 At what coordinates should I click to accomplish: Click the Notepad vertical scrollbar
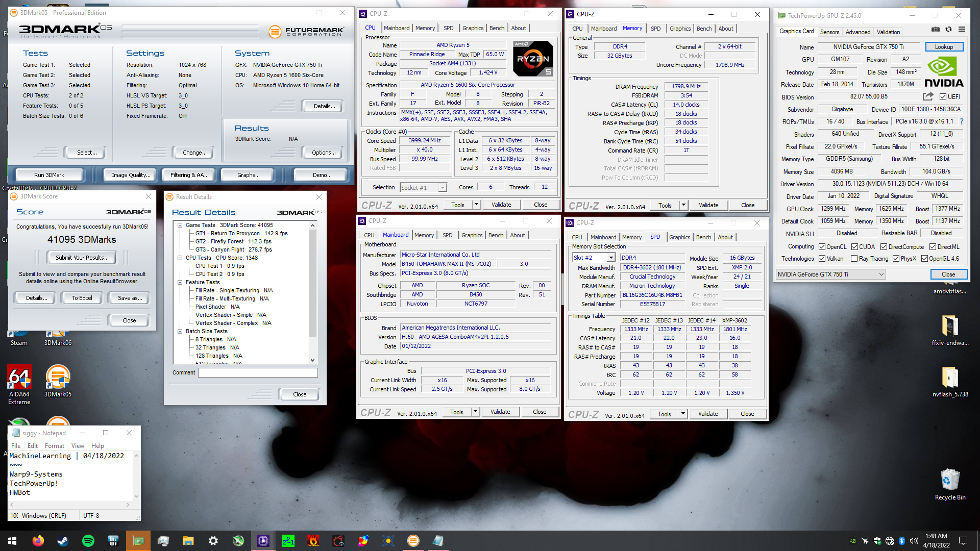tap(136, 475)
